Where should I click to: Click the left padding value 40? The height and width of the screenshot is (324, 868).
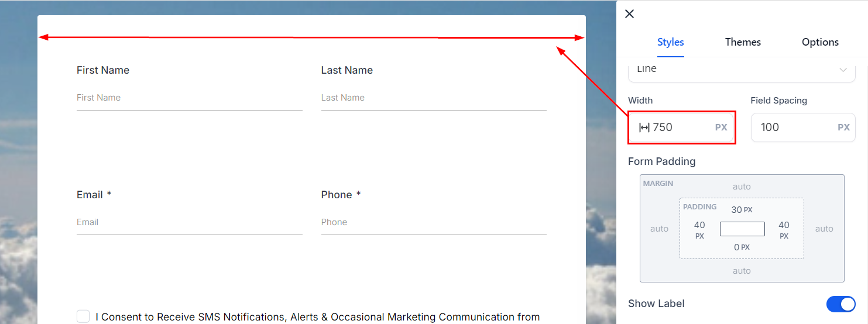coord(699,225)
